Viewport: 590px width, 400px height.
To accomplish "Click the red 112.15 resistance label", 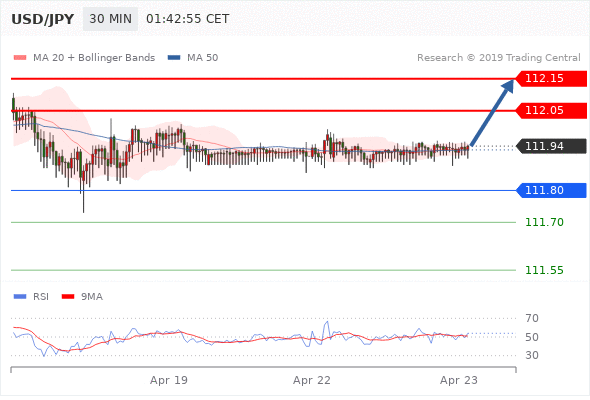I will point(551,79).
